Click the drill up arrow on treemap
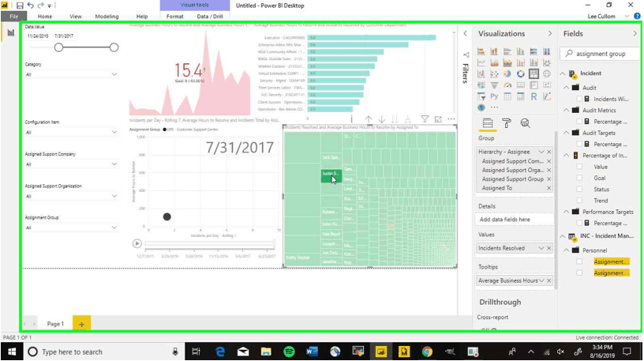This screenshot has height=361, width=644. coord(369,119)
